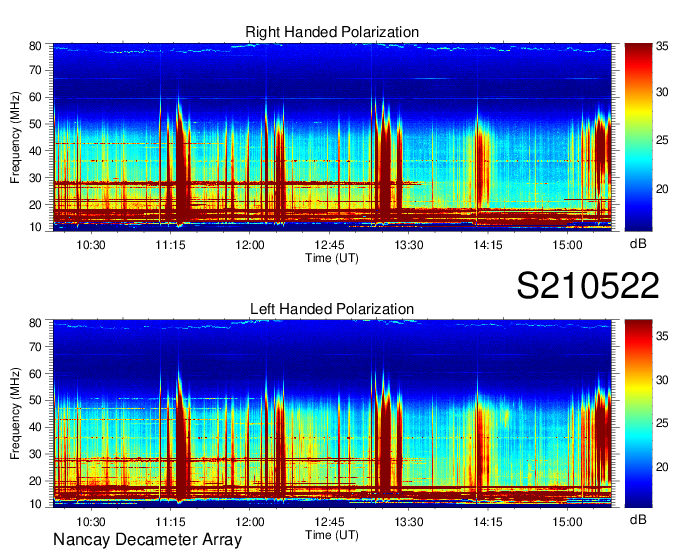Image resolution: width=680 pixels, height=552 pixels.
Task: Click the "12:45" time tick of Right Handed plot
Action: coord(329,245)
